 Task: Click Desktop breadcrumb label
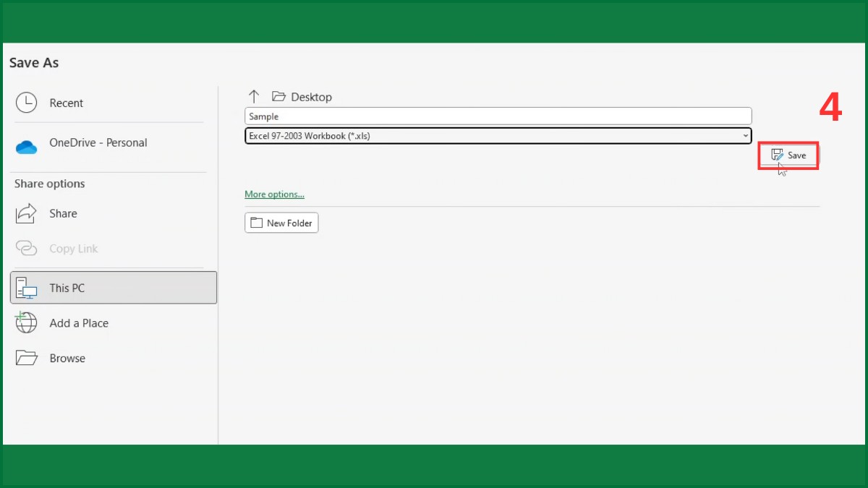pos(311,96)
